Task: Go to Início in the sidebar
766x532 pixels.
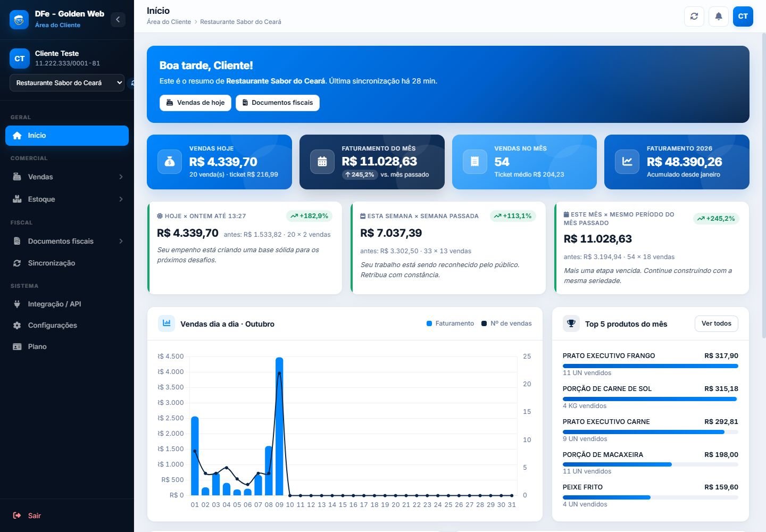Action: coord(67,136)
